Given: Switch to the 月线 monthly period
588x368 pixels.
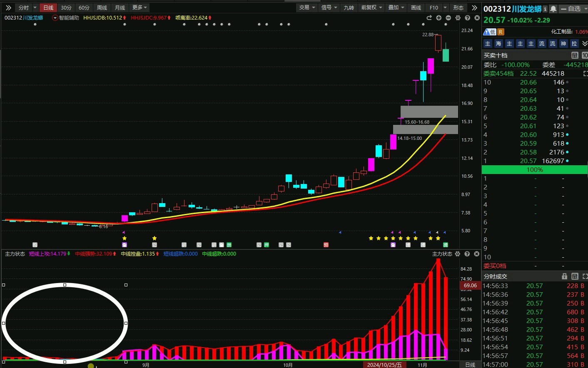Looking at the screenshot, I should (120, 7).
